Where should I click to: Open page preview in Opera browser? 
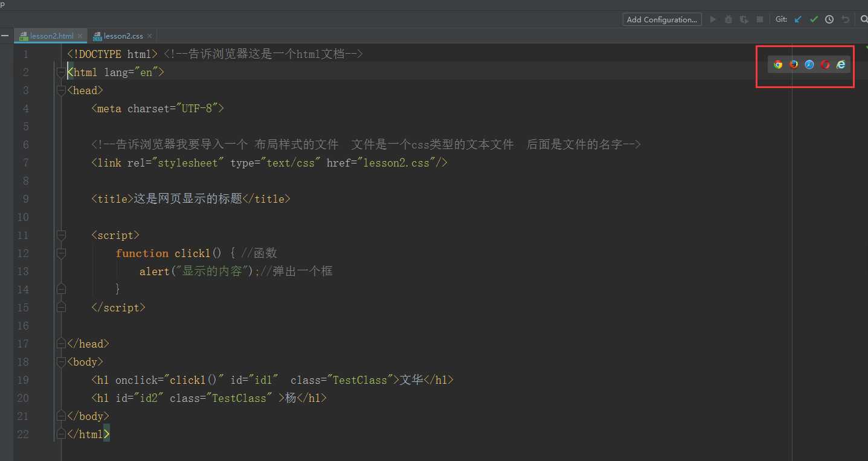pos(825,65)
